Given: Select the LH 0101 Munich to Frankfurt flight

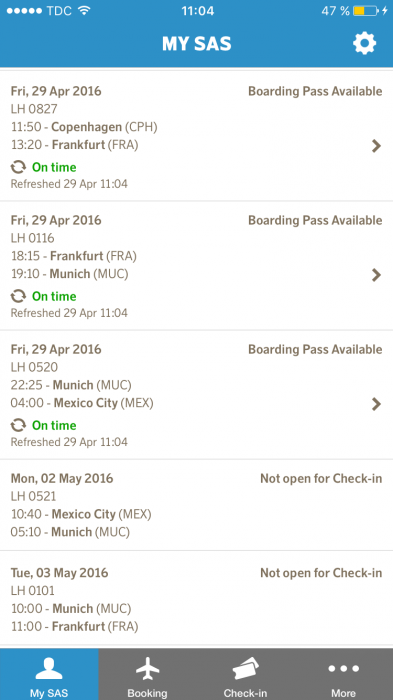Looking at the screenshot, I should pos(196,599).
